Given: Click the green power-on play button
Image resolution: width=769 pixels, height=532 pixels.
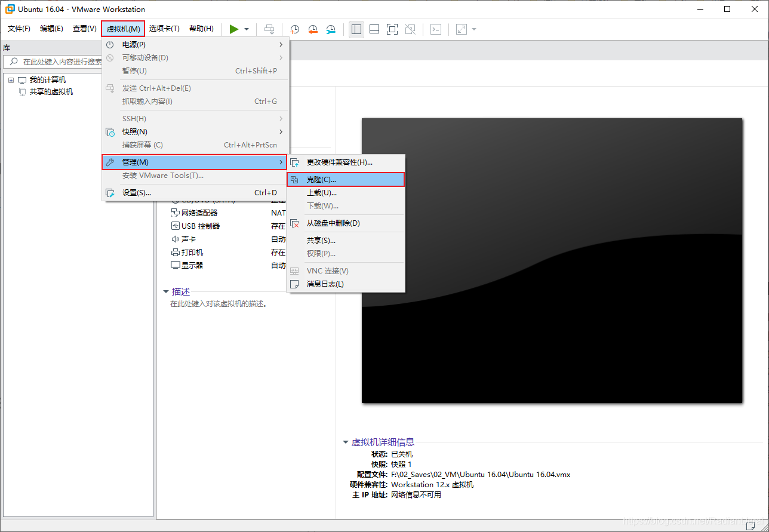Looking at the screenshot, I should point(234,29).
